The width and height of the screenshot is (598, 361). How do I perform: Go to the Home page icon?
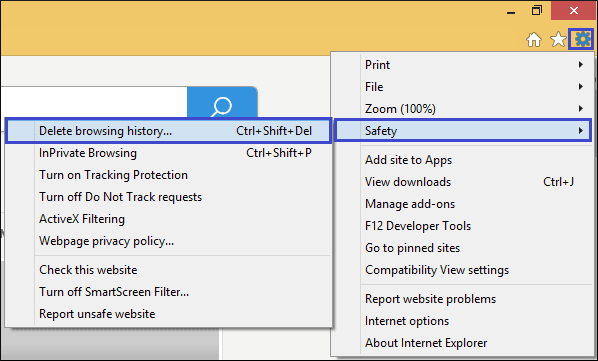tap(534, 39)
